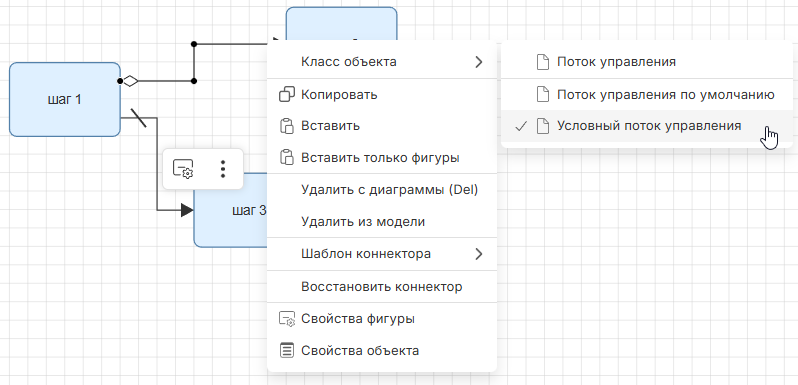Click the Свойства фигуры icon
The width and height of the screenshot is (798, 385).
[288, 319]
